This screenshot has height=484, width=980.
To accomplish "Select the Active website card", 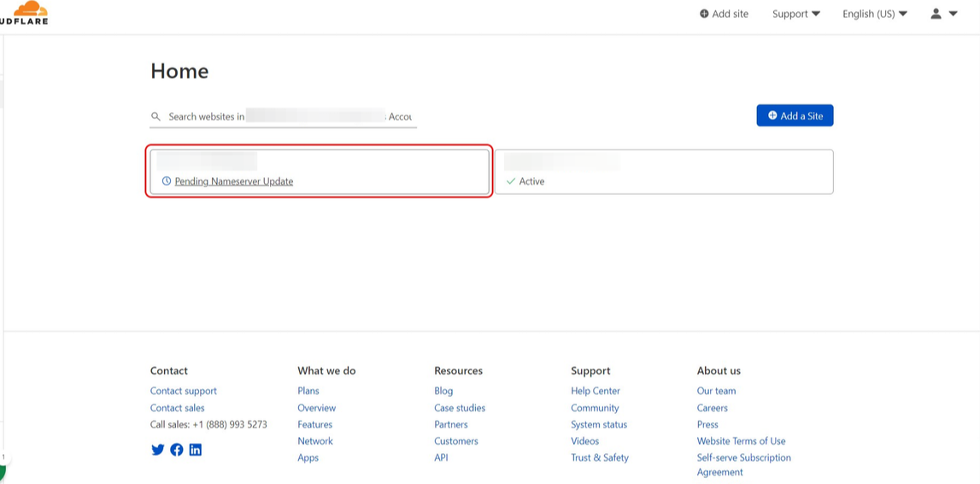I will (x=664, y=172).
